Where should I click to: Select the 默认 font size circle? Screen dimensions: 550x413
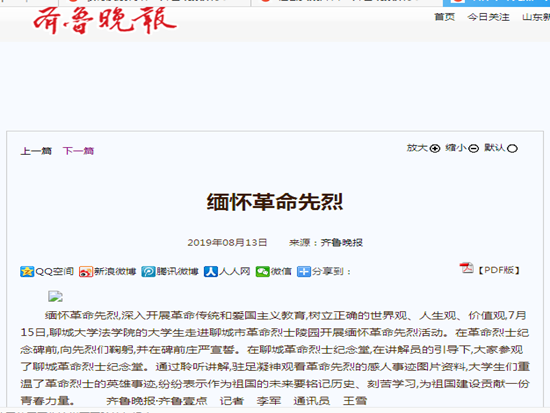(x=512, y=149)
